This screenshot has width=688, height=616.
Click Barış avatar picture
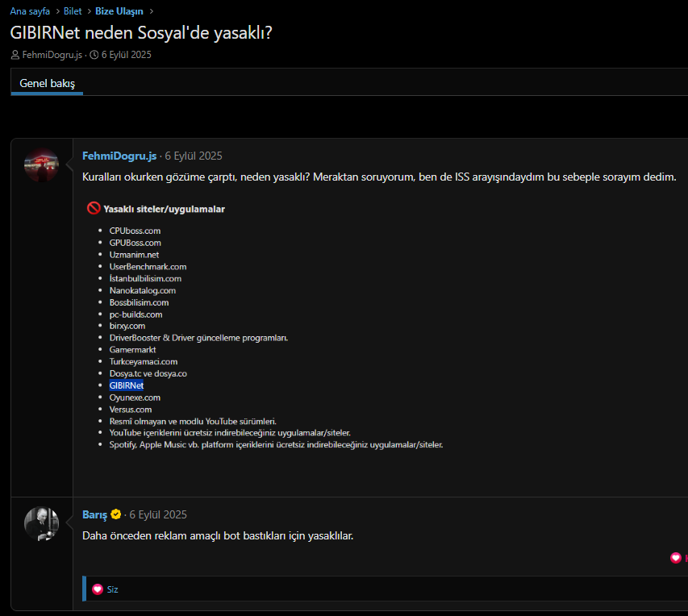(42, 524)
